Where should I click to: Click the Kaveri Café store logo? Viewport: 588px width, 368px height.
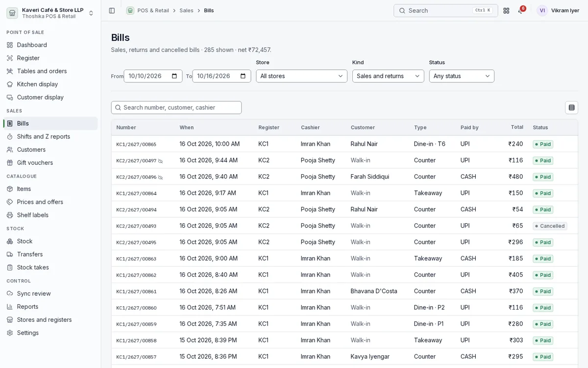(x=12, y=13)
